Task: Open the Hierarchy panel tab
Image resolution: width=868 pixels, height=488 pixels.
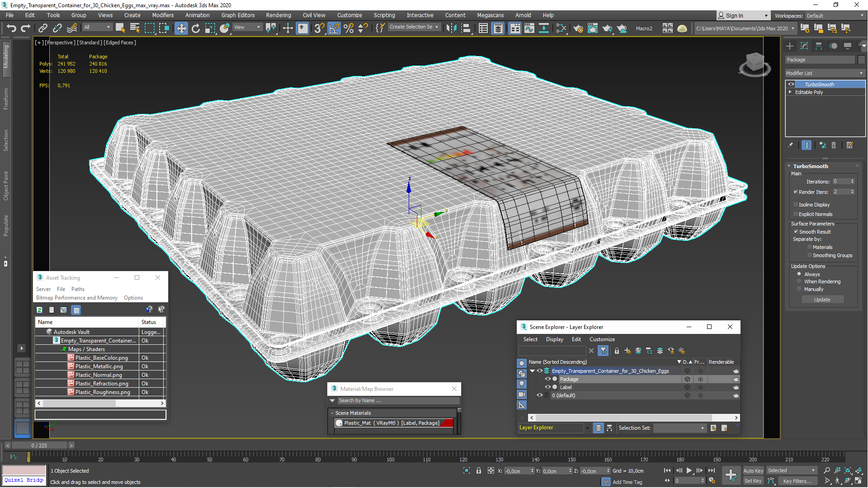Action: 819,46
